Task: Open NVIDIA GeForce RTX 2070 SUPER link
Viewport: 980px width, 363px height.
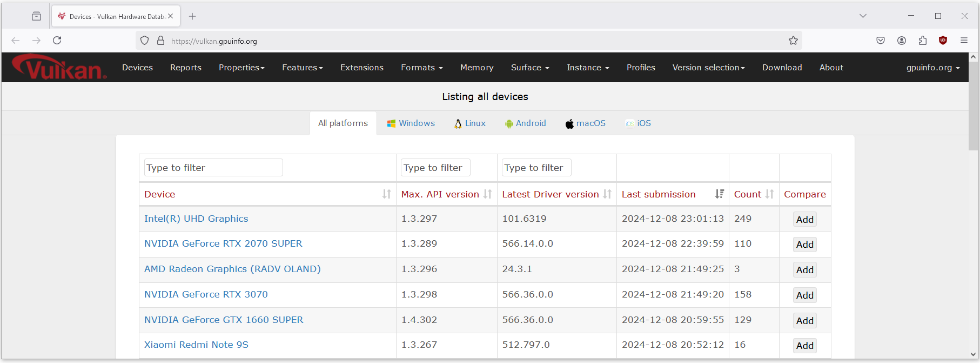Action: 223,243
